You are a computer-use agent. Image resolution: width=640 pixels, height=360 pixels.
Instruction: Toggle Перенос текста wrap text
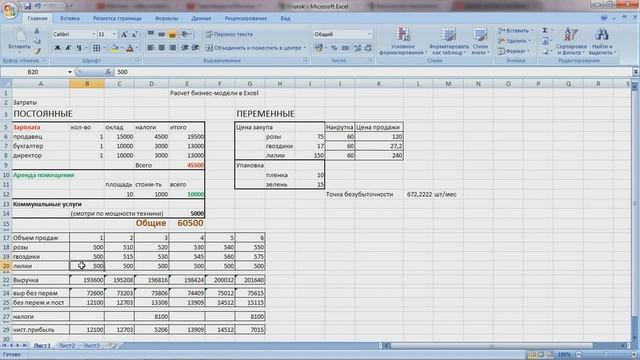point(229,34)
